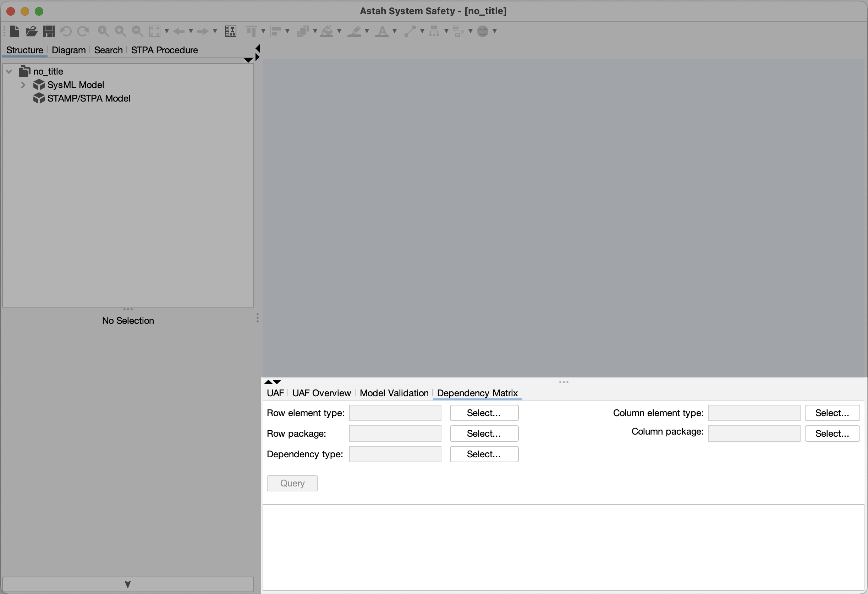868x594 pixels.
Task: Undo the last action
Action: coord(66,31)
